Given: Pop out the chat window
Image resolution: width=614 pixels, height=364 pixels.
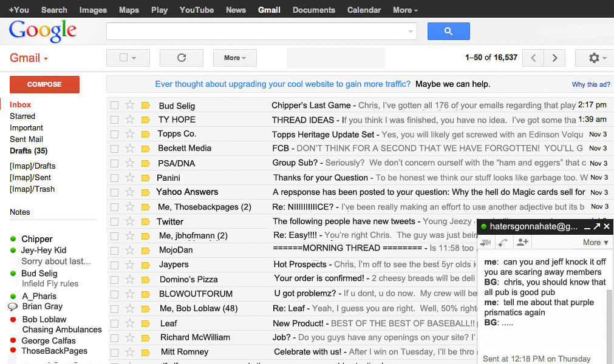Looking at the screenshot, I should pyautogui.click(x=597, y=226).
